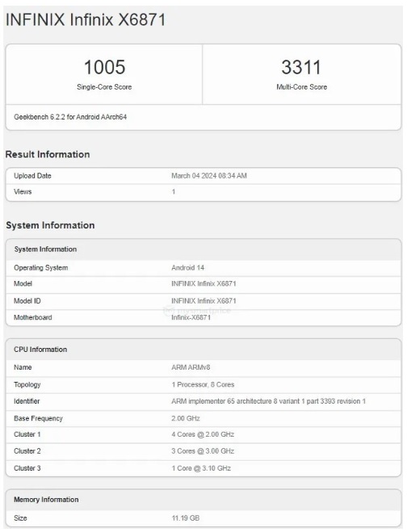Click the Views row

click(x=203, y=192)
